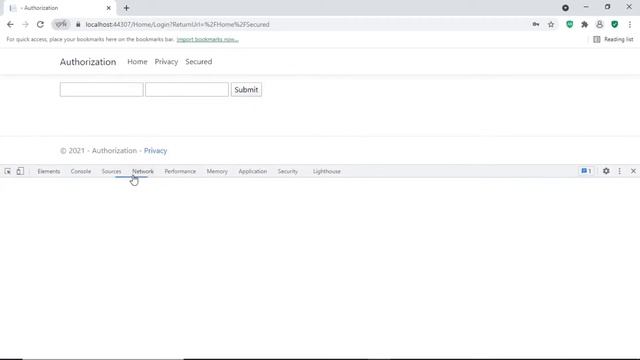View site lock security info
The width and height of the screenshot is (640, 360).
78,24
